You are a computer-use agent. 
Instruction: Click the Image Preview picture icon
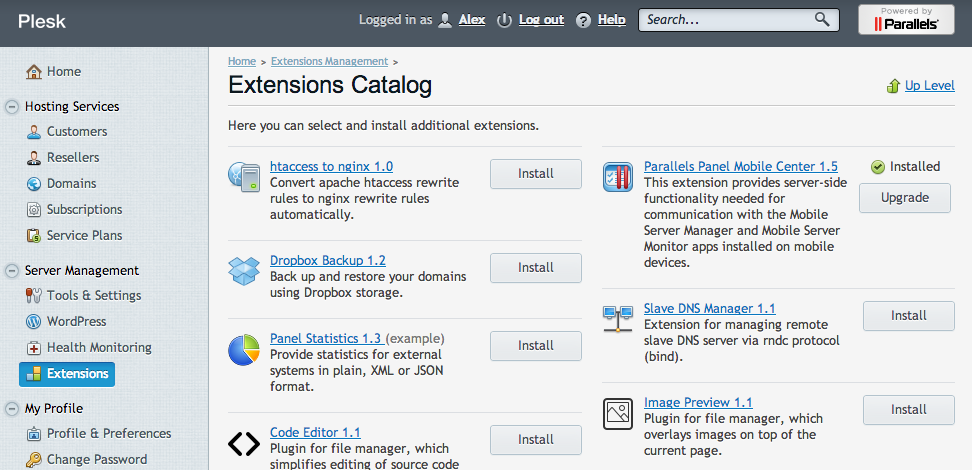click(x=618, y=414)
